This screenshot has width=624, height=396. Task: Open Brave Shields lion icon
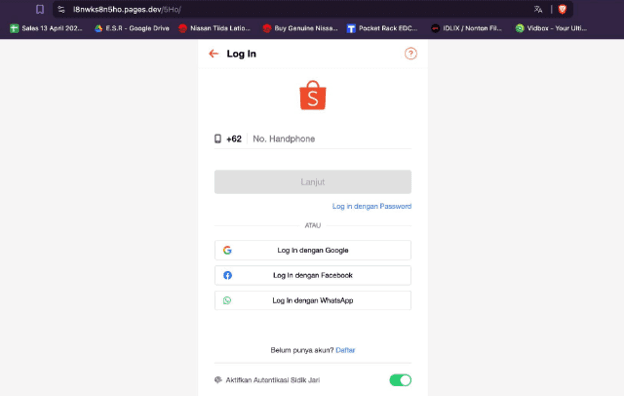coord(562,9)
